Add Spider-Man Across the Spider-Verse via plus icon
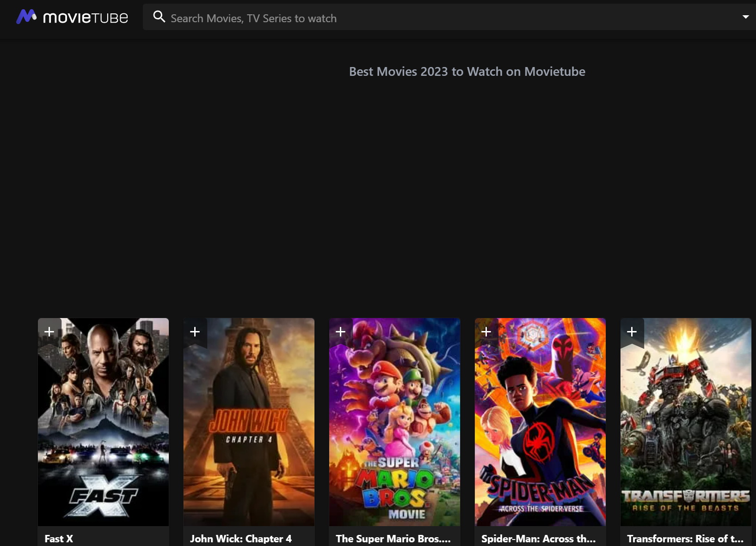Viewport: 756px width, 546px height. click(486, 332)
